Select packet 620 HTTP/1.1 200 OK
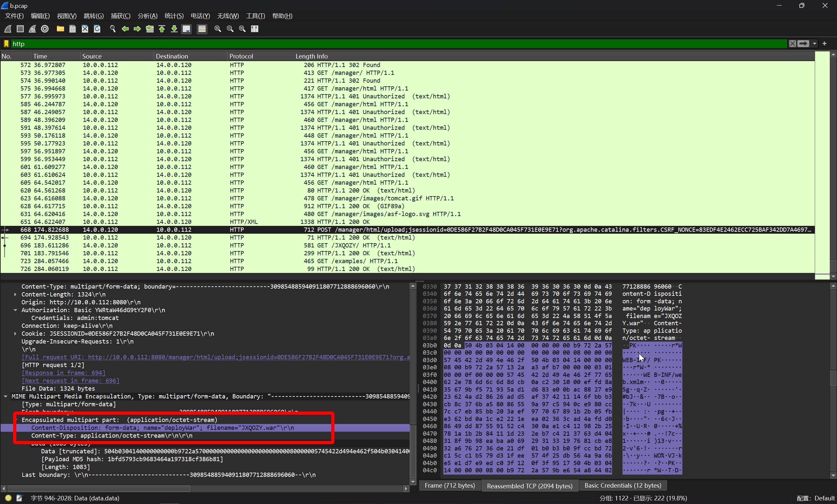 point(407,191)
